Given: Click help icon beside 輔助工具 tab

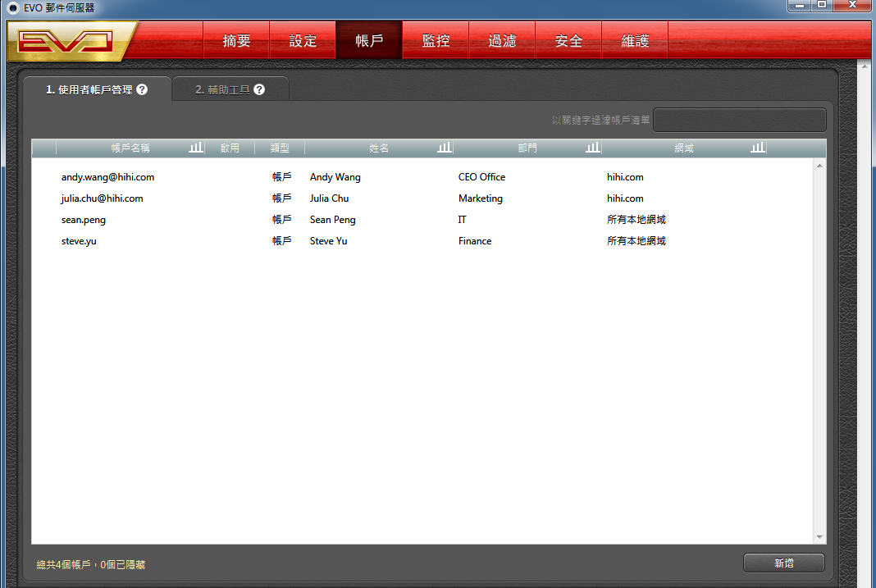Looking at the screenshot, I should click(259, 89).
